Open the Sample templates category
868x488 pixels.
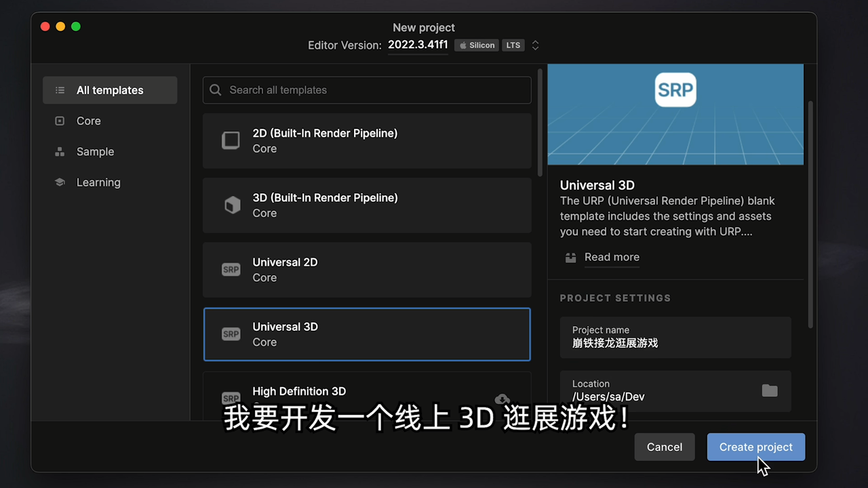click(95, 152)
